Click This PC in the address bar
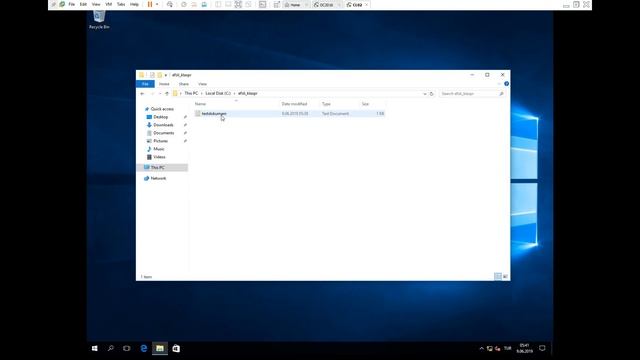The image size is (640, 360). point(191,93)
